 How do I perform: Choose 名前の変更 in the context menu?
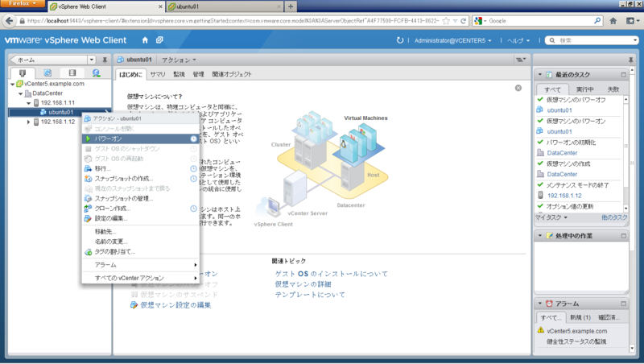pyautogui.click(x=141, y=242)
